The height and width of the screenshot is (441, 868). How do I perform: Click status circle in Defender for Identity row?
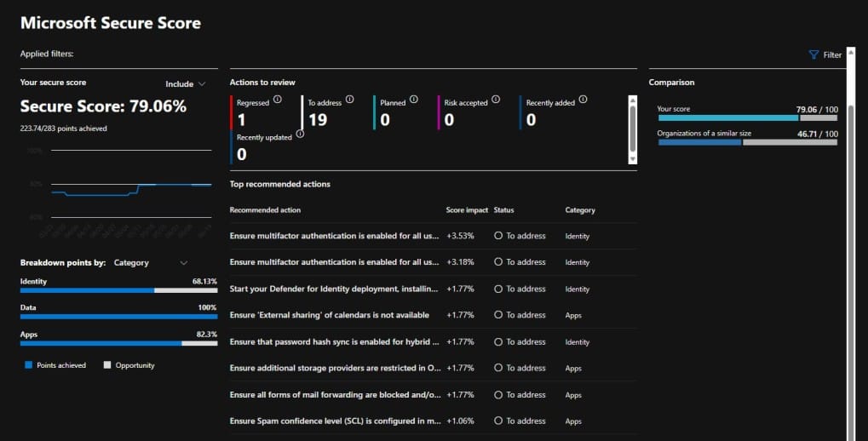click(x=498, y=289)
